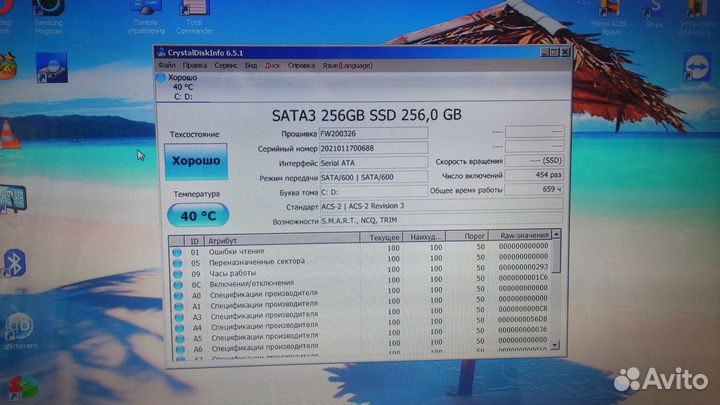Click status circle of attribute A4
720x405 pixels.
tap(180, 328)
